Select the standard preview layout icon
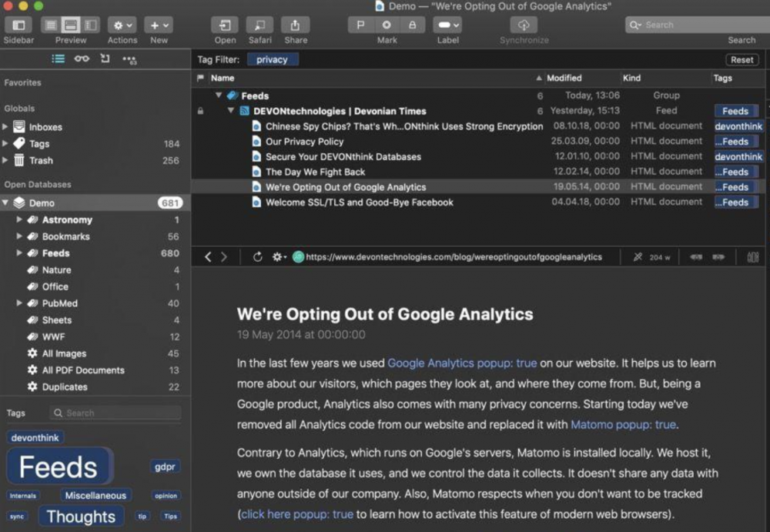770x532 pixels. coord(71,25)
